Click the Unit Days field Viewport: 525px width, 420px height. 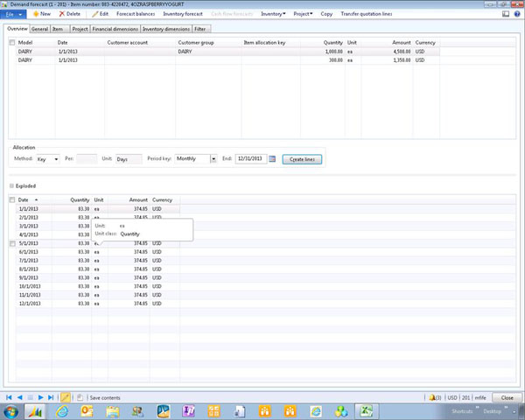[x=129, y=159]
